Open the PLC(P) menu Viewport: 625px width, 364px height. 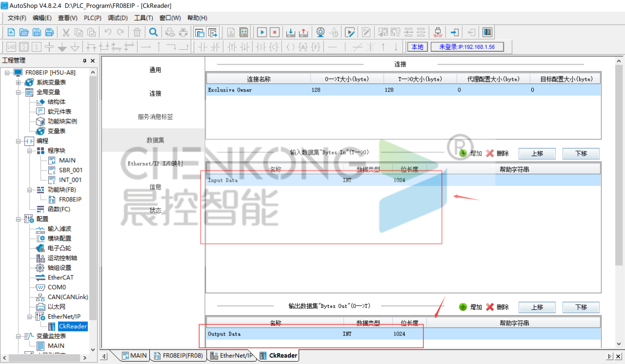pos(92,18)
